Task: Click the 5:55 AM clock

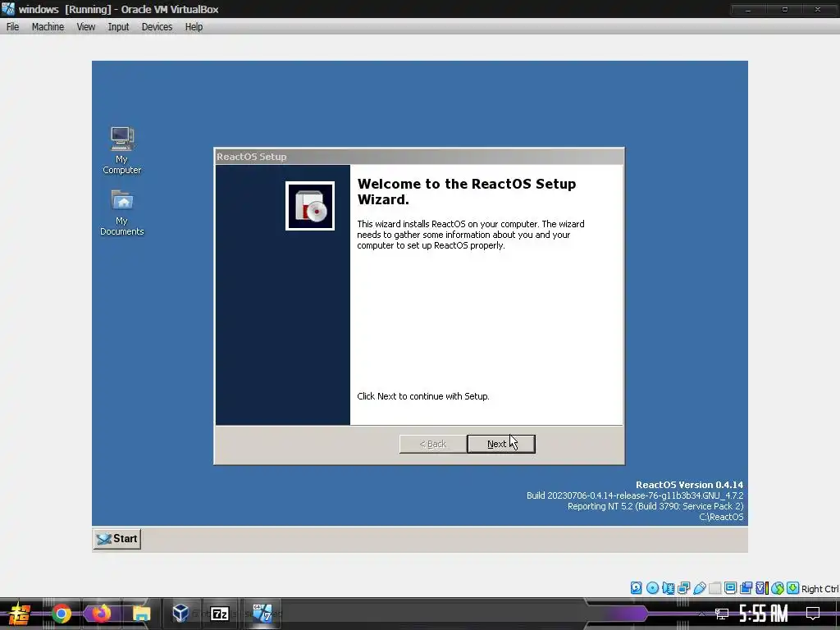Action: point(764,614)
